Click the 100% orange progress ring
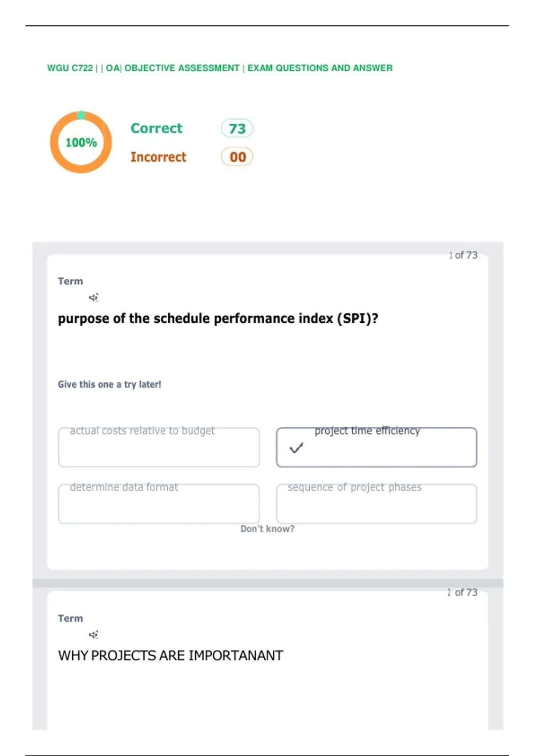The image size is (534, 756). [x=81, y=142]
